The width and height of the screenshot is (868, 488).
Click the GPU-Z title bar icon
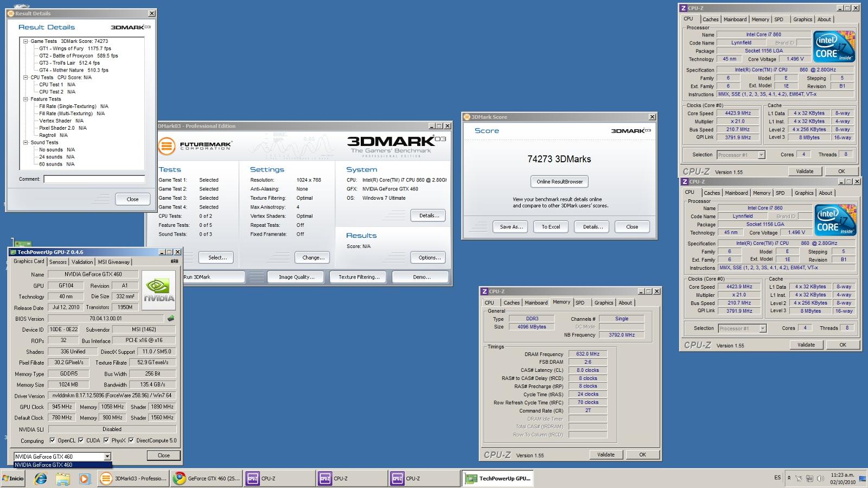[x=13, y=252]
